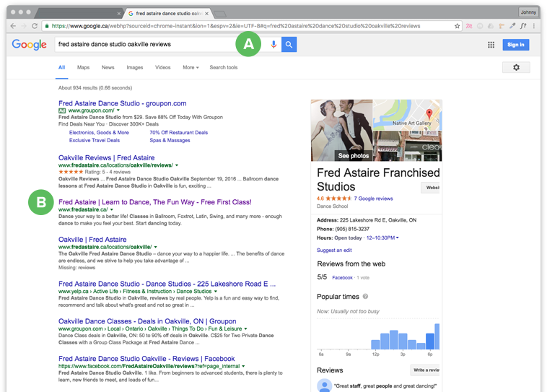This screenshot has height=392, width=547.
Task: Open the Oakville | Fred Astaire result
Action: click(92, 240)
